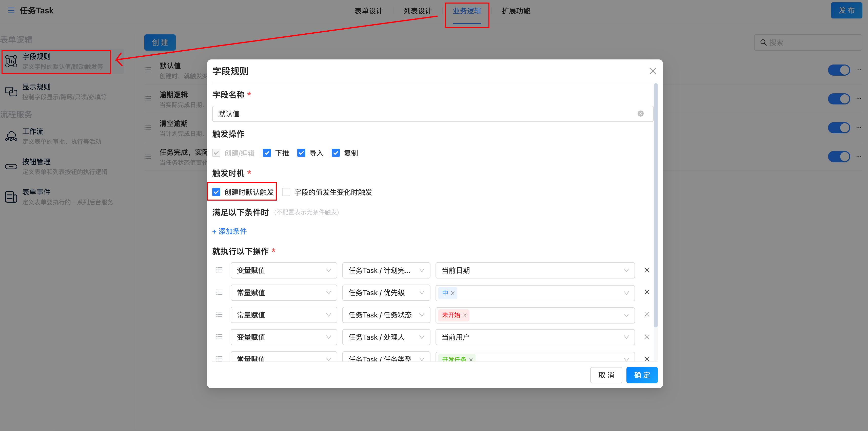Open the 当前日期 value dropdown
Screen dimensions: 868x431
pyautogui.click(x=535, y=270)
